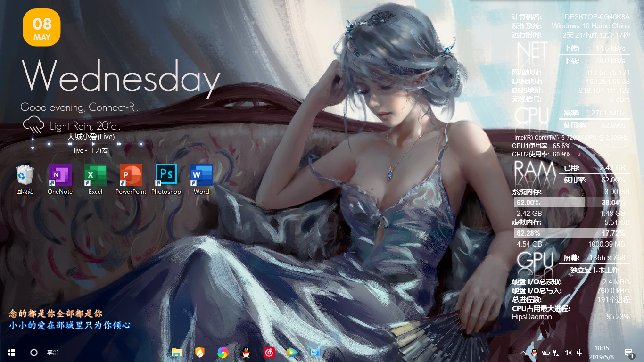Click the process count 191个进程
644x362 pixels.
point(613,300)
